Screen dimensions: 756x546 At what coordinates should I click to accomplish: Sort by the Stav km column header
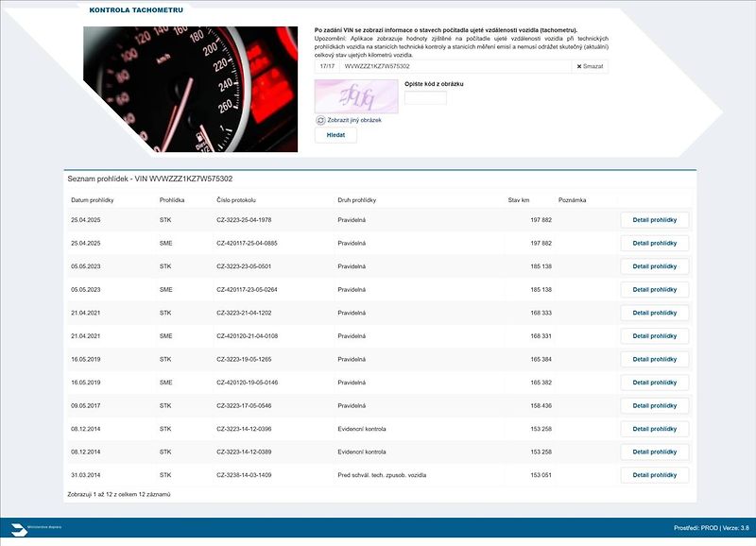tap(518, 200)
